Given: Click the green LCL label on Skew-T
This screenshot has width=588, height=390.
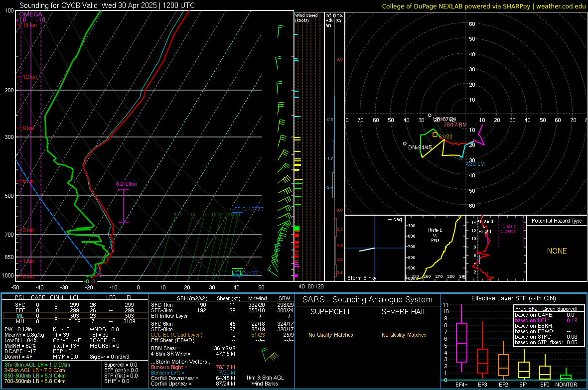Looking at the screenshot, I should tap(237, 272).
